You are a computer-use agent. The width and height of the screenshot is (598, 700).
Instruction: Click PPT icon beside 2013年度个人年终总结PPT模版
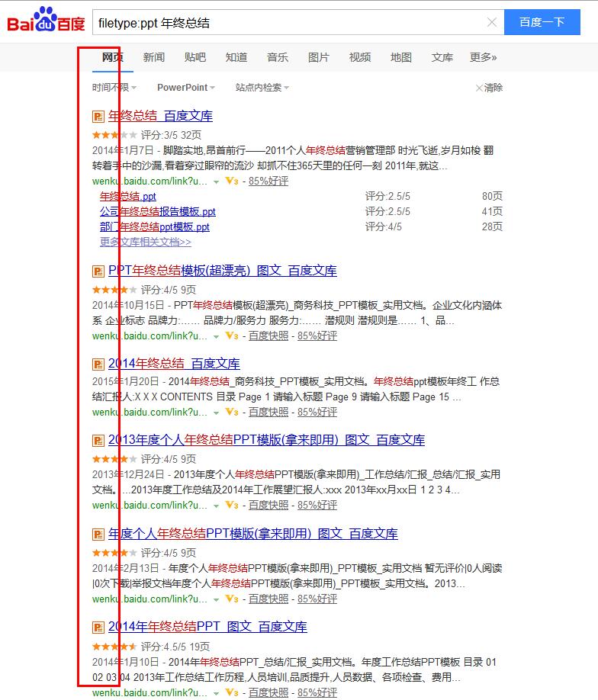pos(98,440)
